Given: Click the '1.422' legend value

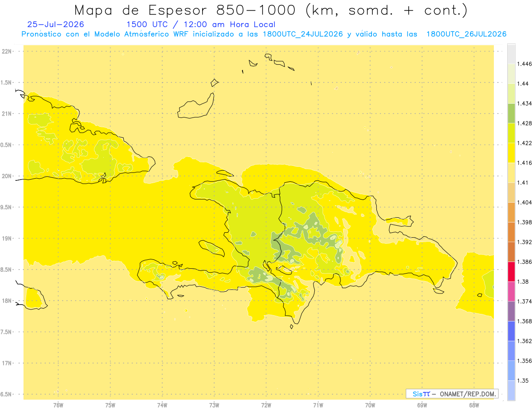Looking at the screenshot, I should (x=524, y=143).
